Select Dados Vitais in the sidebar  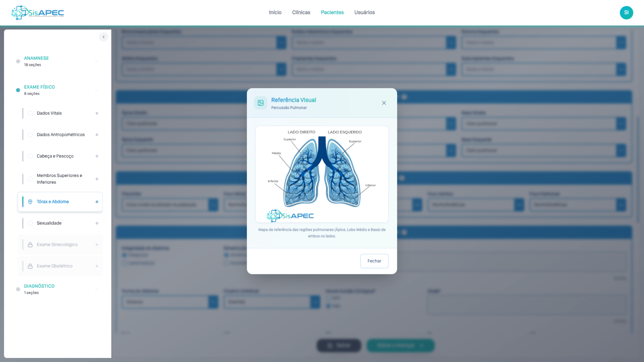coord(60,113)
